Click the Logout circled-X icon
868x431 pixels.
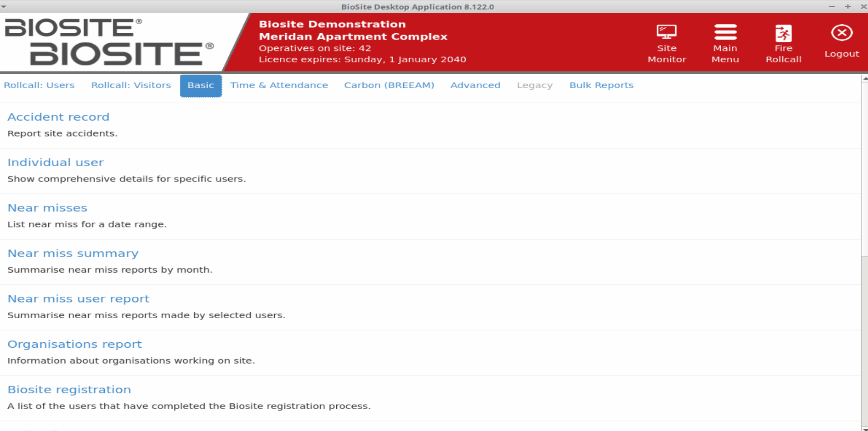click(842, 33)
